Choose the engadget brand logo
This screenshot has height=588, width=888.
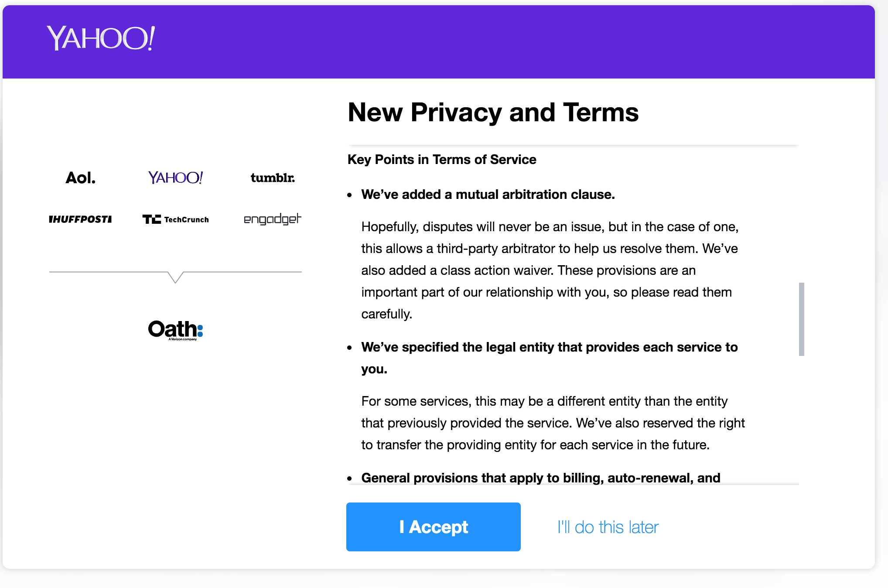click(273, 219)
